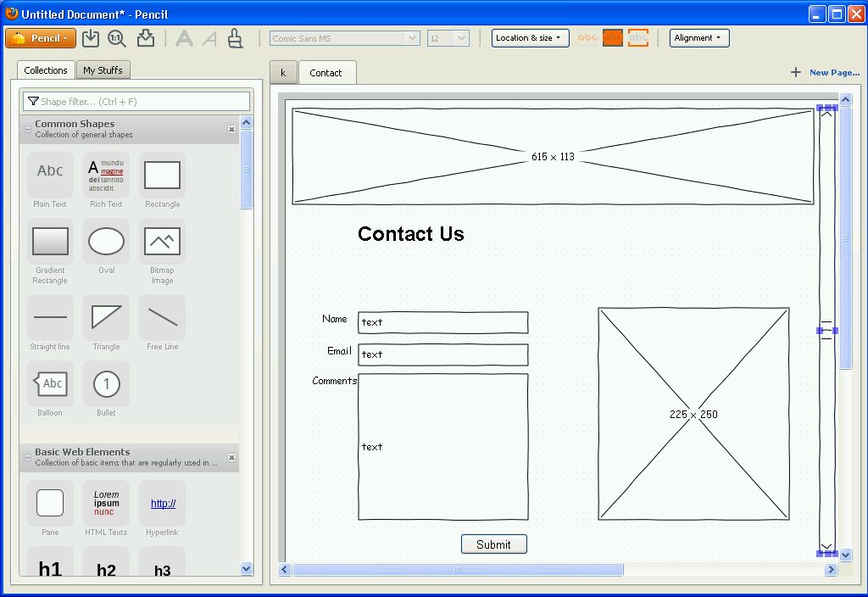The height and width of the screenshot is (597, 868).
Task: Select the Bullet shape
Action: [106, 389]
